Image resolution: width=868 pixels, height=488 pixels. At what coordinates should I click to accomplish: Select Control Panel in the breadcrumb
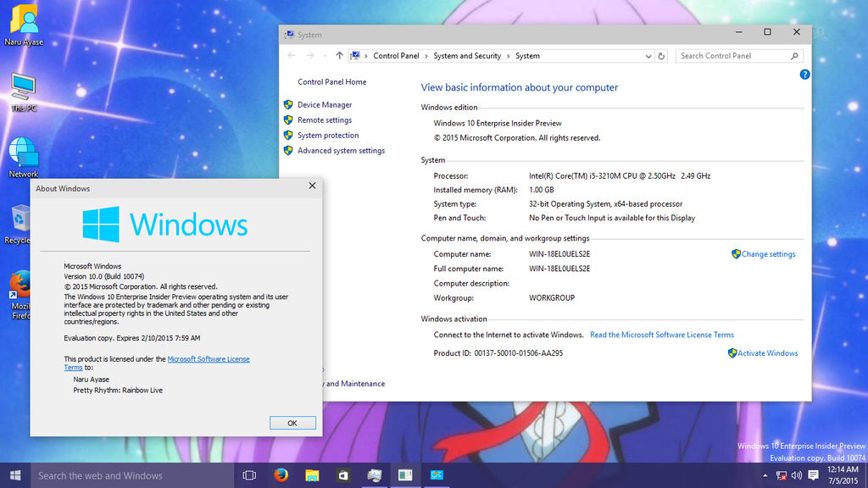point(396,56)
